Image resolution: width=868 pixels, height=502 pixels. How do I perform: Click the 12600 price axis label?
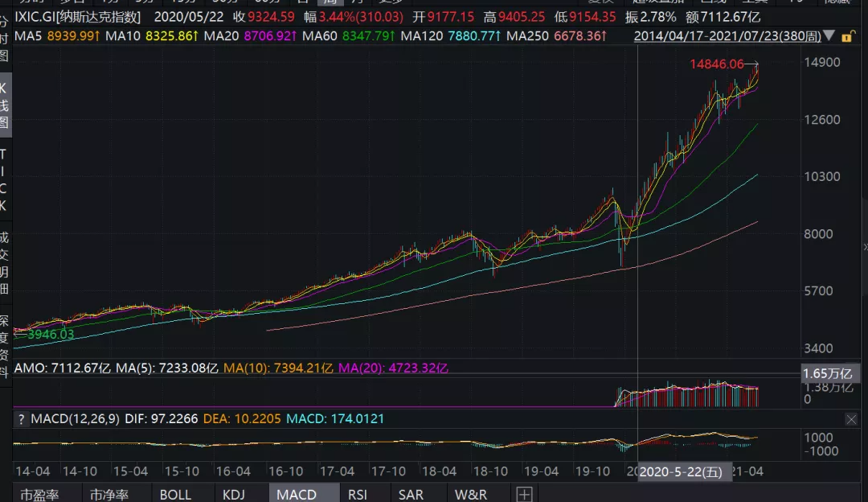821,120
